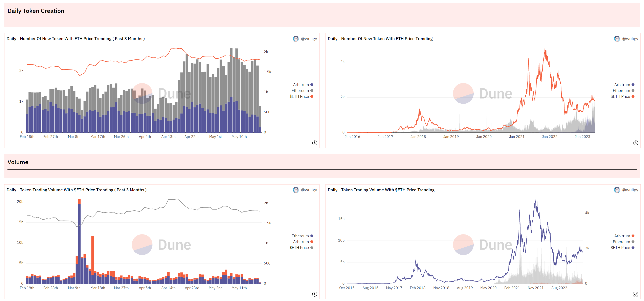The height and width of the screenshot is (301, 644).
Task: Click the clock icon in the top-left chart
Action: pyautogui.click(x=314, y=143)
